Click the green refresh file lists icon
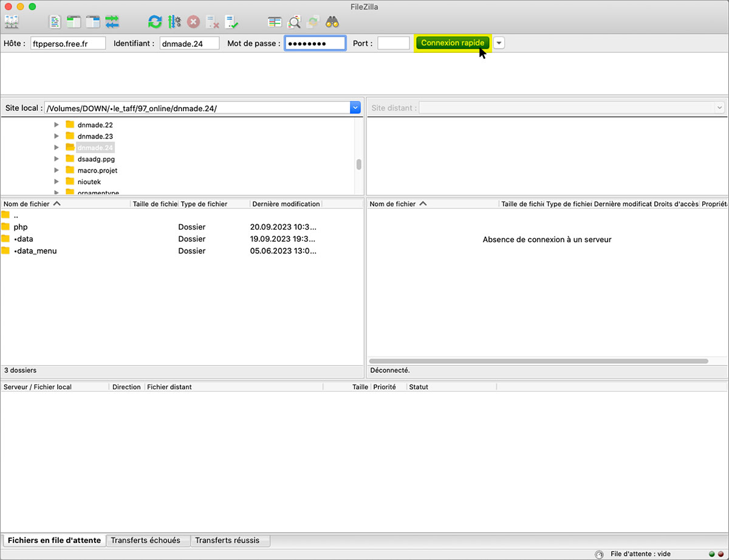This screenshot has width=729, height=560. pos(155,22)
